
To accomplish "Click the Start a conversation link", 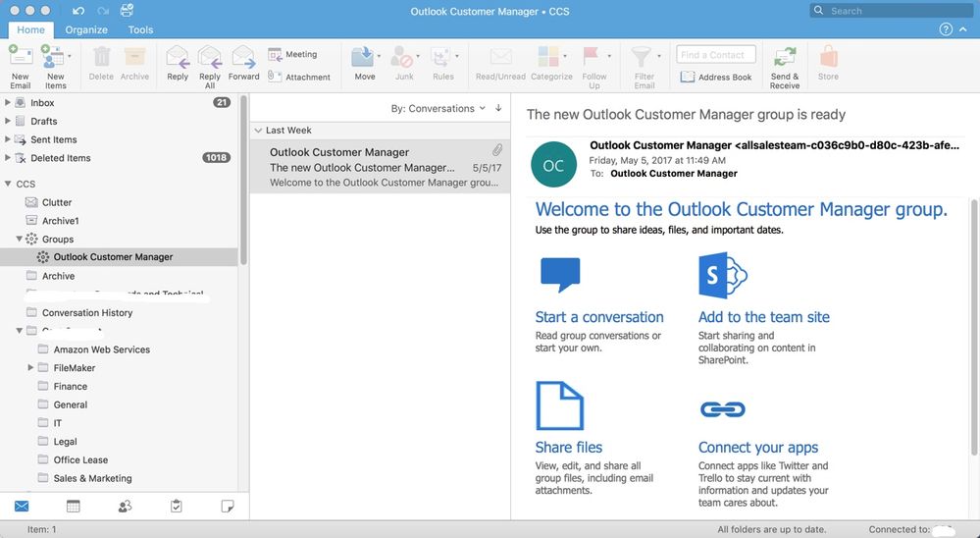I will [598, 317].
